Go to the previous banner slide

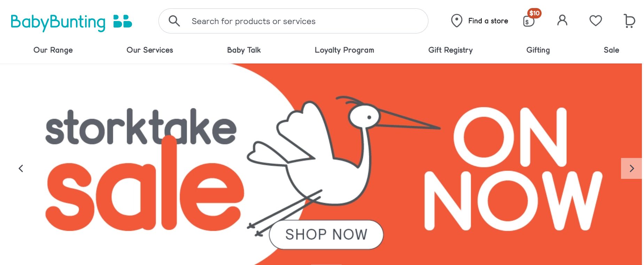[x=21, y=168]
